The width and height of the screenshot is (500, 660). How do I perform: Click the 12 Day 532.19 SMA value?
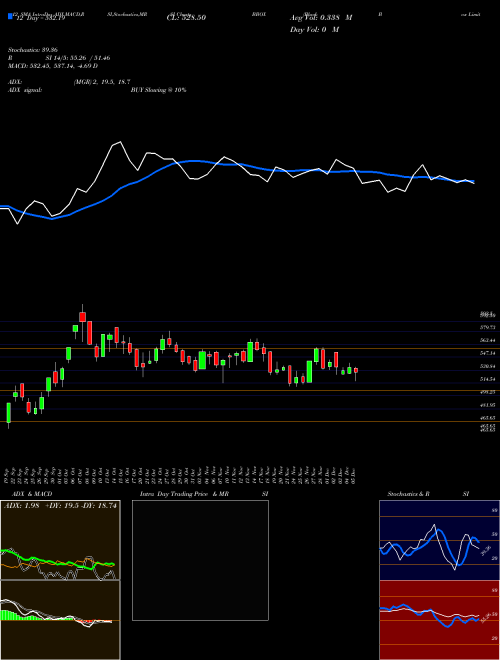click(40, 18)
